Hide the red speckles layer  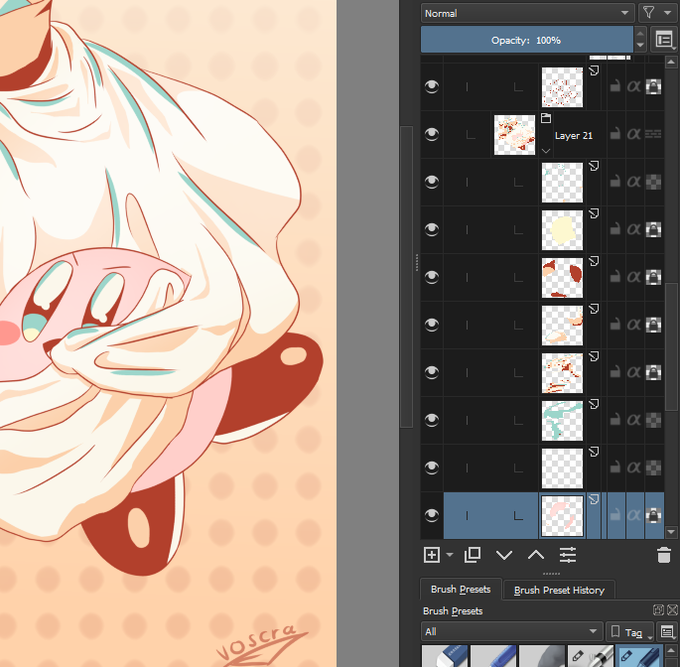point(432,86)
